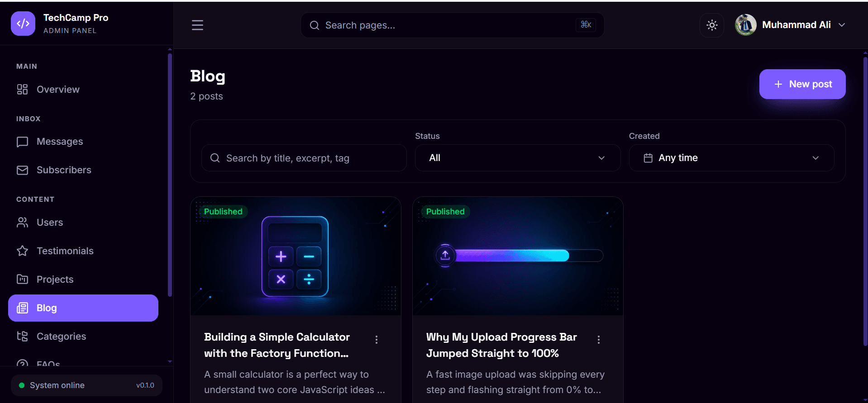
Task: Click the sidebar vertical scrollbar
Action: (170, 175)
